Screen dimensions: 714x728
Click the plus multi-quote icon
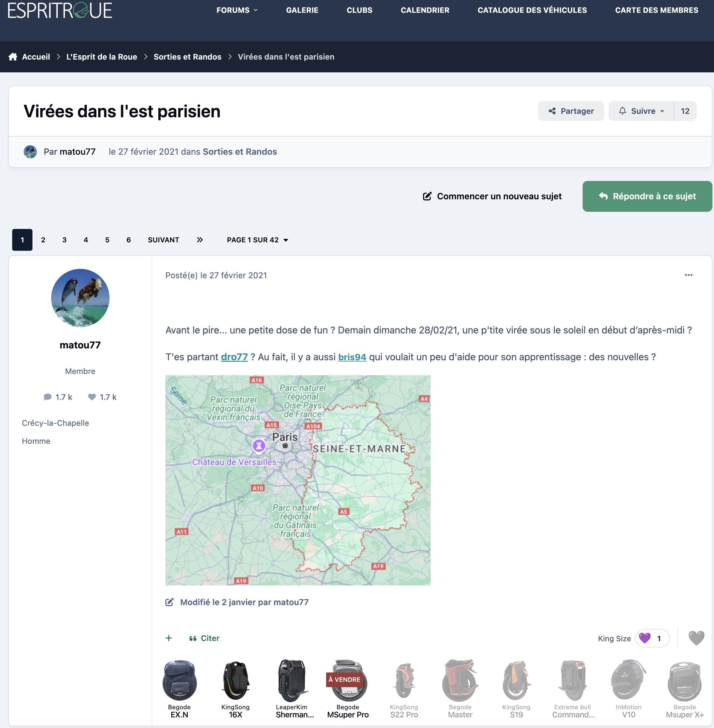point(169,638)
